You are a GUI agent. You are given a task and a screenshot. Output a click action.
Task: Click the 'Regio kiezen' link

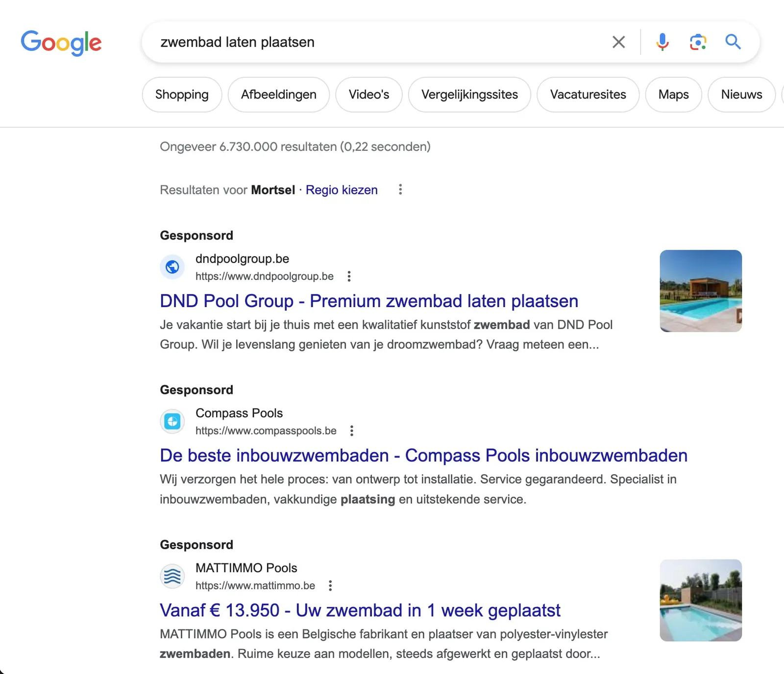coord(342,190)
